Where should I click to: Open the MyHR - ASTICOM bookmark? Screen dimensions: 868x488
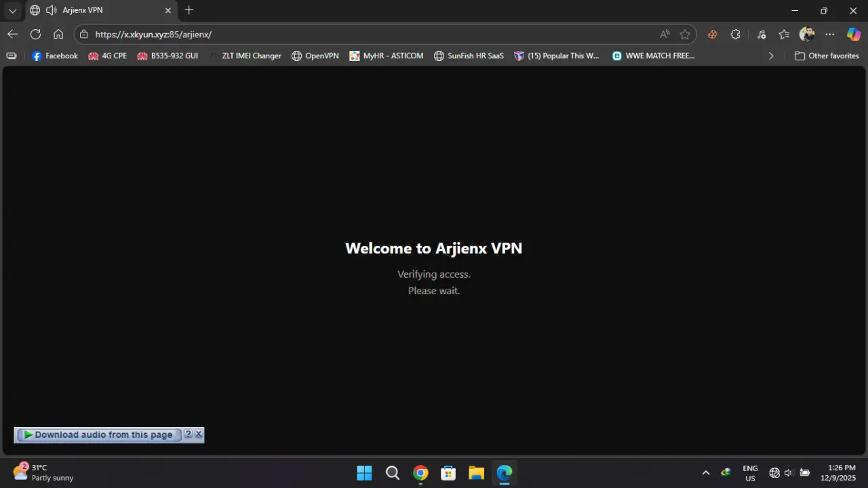(387, 56)
